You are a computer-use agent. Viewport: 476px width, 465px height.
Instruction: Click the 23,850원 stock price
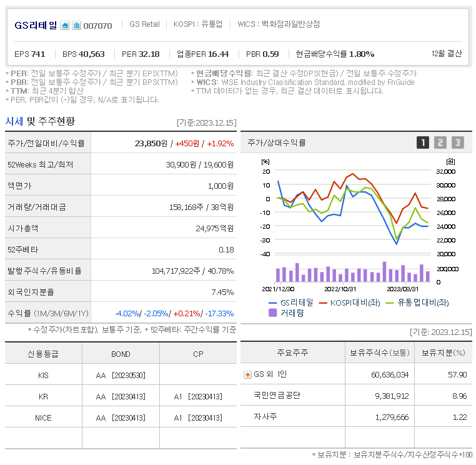151,143
